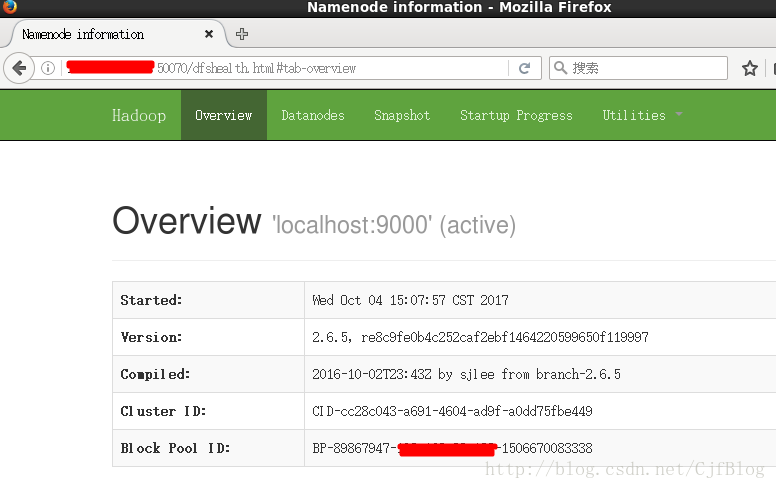
Task: Click the Cluster ID: label cell
Action: tap(208, 411)
